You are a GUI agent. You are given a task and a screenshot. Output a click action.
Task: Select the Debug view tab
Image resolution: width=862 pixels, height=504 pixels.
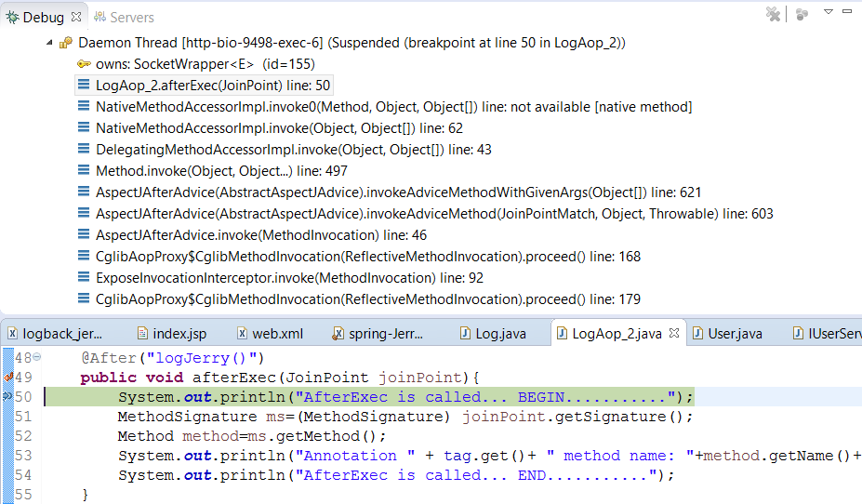[x=43, y=18]
